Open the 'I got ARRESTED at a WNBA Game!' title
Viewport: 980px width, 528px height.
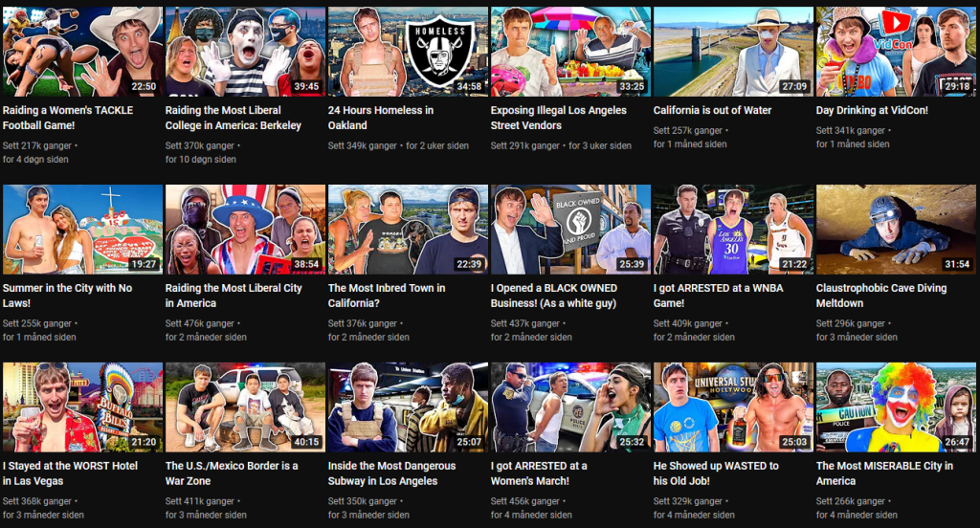click(x=718, y=296)
